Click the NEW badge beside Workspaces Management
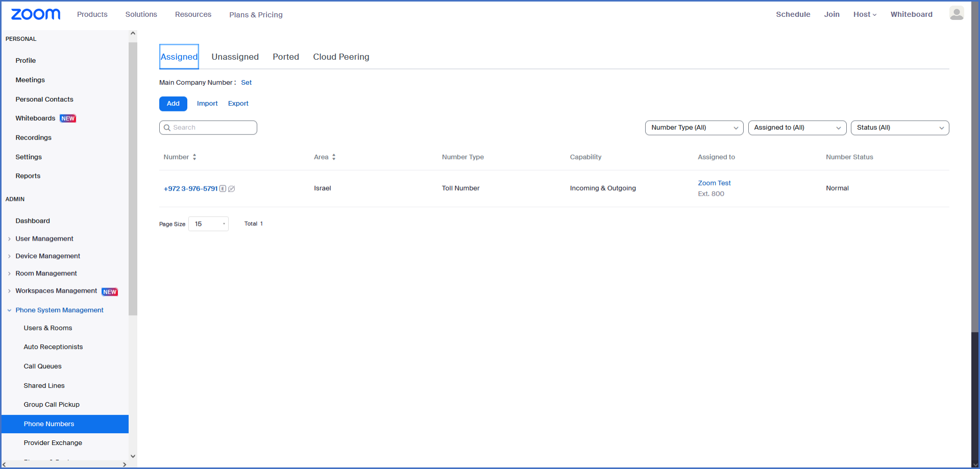Image resolution: width=980 pixels, height=469 pixels. [x=110, y=292]
